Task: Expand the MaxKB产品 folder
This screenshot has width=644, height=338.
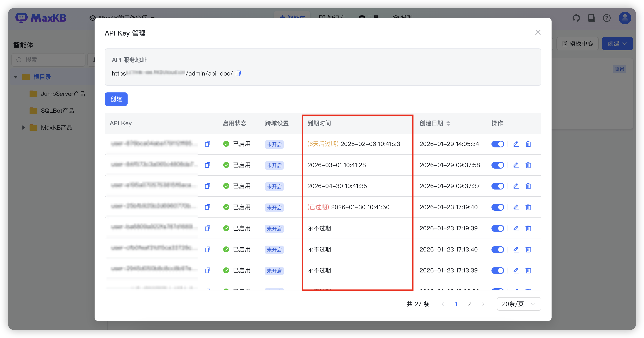Action: (x=23, y=128)
